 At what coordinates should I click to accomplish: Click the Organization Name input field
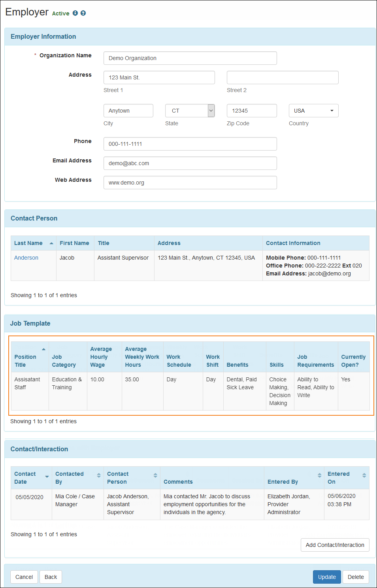[190, 58]
